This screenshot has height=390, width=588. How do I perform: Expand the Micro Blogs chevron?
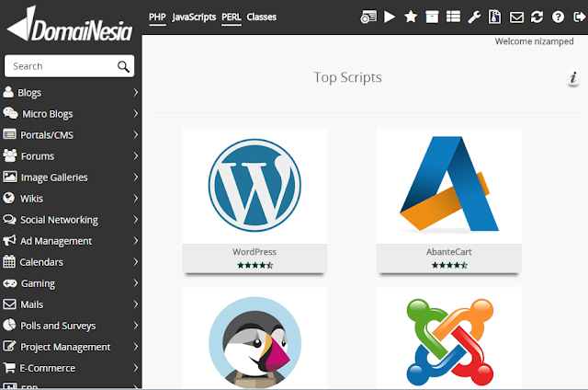pos(136,113)
